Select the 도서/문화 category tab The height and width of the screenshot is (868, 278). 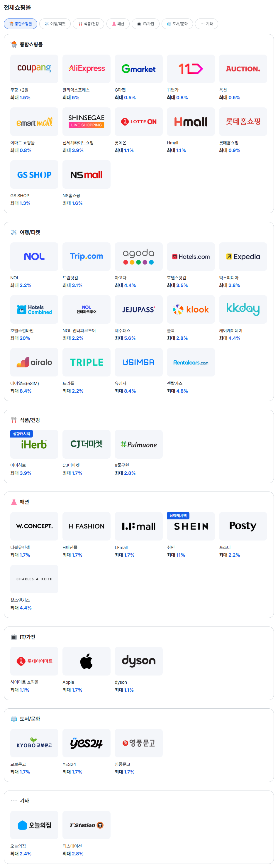[177, 24]
